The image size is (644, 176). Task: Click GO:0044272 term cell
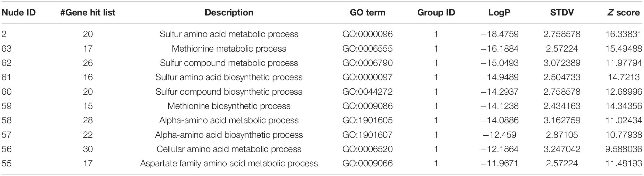pos(367,92)
